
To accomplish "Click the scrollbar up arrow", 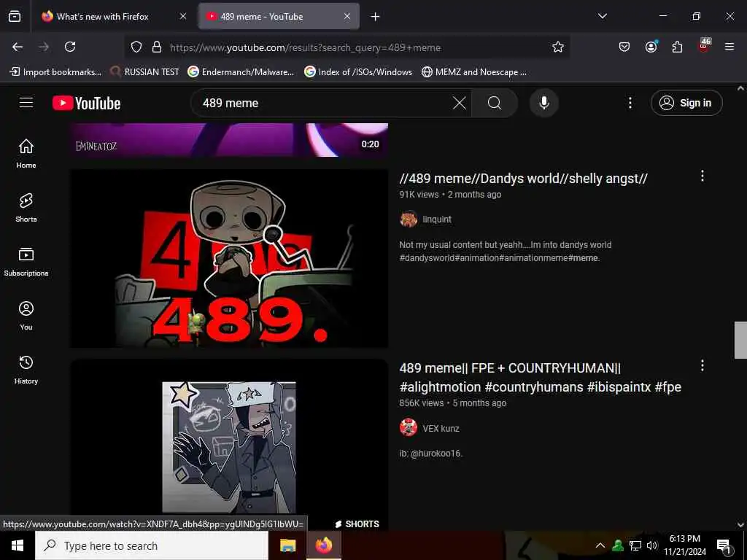I will click(740, 88).
